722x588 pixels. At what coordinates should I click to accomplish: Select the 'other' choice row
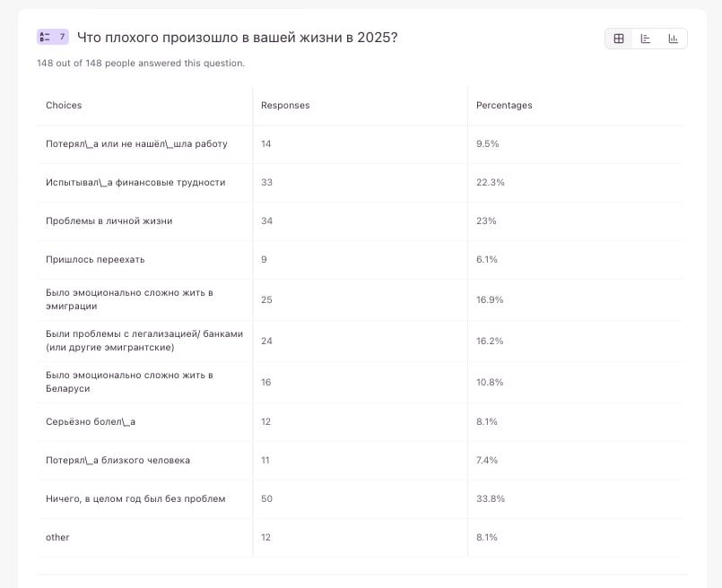click(x=57, y=537)
